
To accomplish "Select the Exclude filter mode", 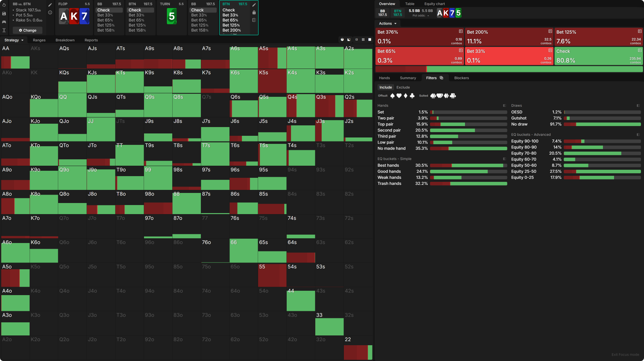I will click(x=403, y=87).
